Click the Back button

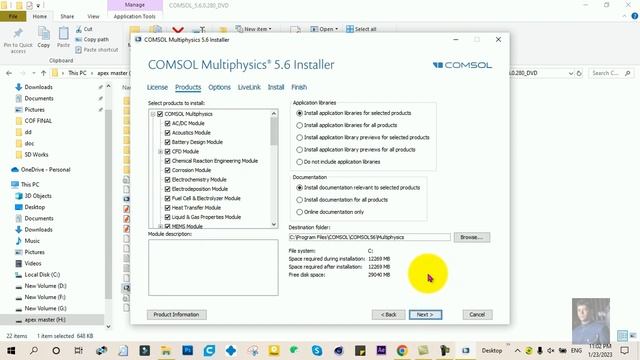click(x=389, y=315)
